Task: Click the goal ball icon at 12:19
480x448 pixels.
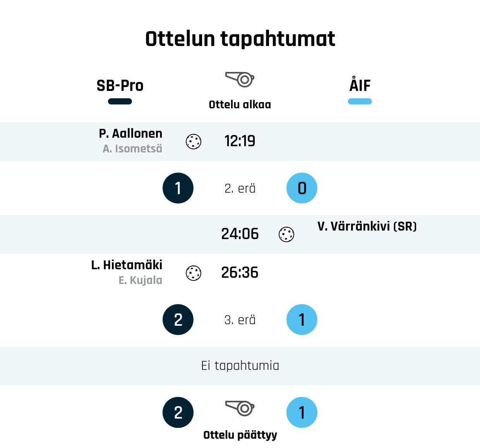Action: [x=194, y=142]
